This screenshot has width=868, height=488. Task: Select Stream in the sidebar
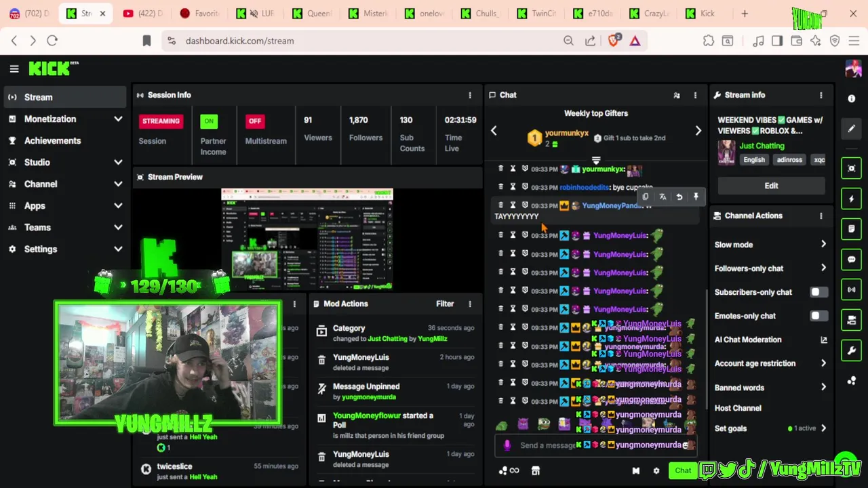64,97
